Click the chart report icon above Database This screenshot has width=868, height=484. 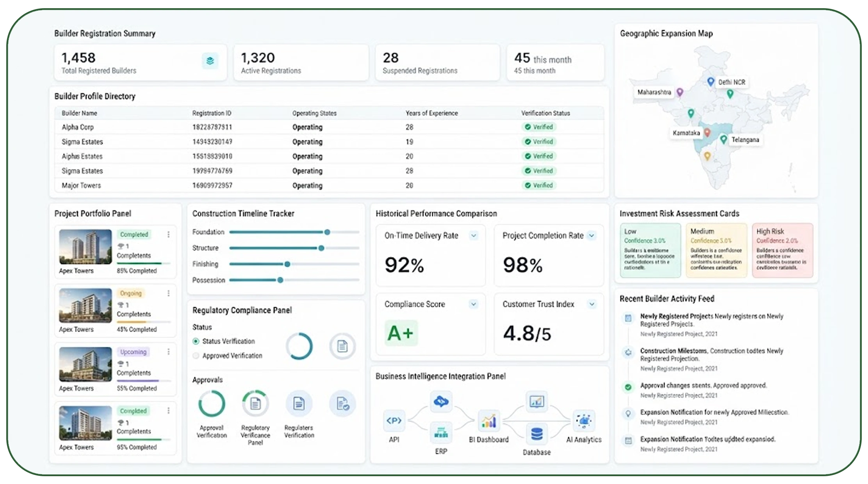tap(537, 401)
